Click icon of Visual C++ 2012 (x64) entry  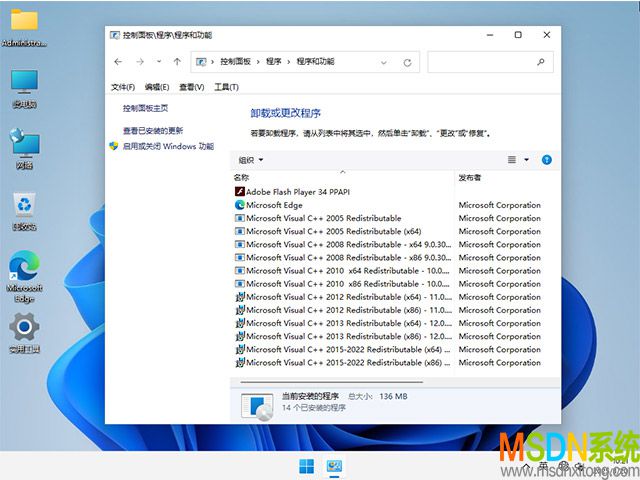click(x=240, y=297)
